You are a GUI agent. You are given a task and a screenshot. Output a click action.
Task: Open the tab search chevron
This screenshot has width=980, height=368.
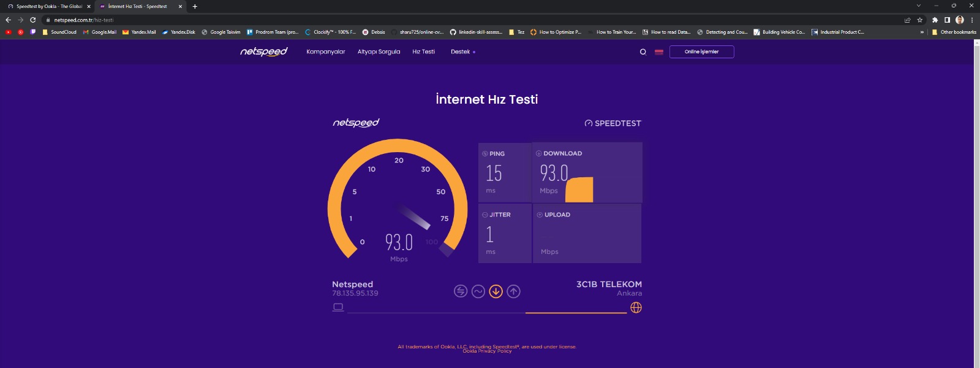click(918, 6)
